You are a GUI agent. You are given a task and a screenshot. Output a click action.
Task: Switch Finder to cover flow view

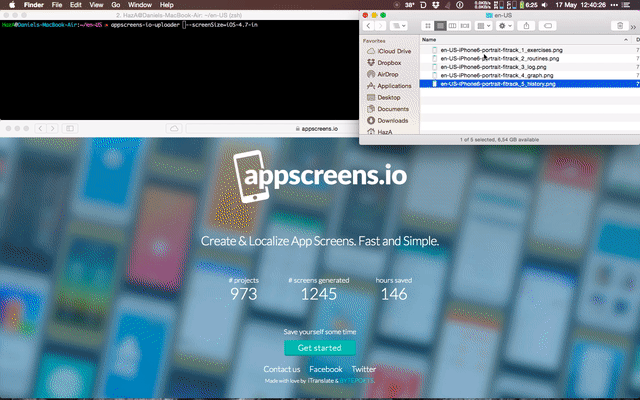point(465,26)
